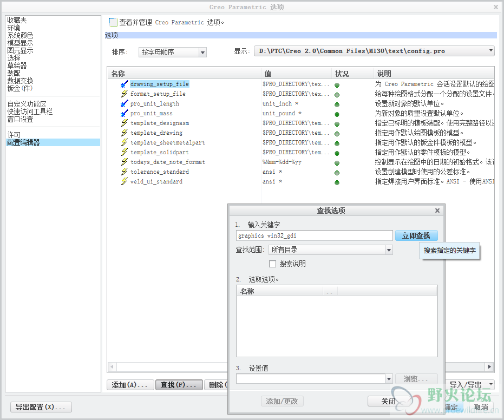Select 配置编辑器 in the left panel
504x420 pixels.
pos(53,142)
